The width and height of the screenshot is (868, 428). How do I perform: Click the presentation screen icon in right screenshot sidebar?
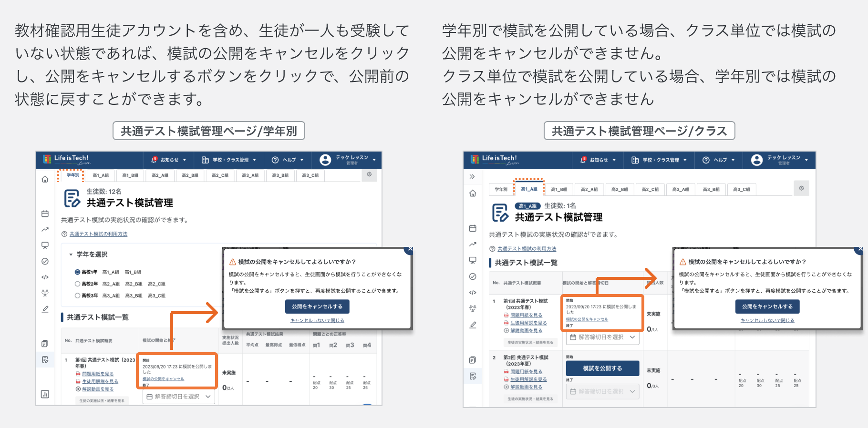(473, 260)
